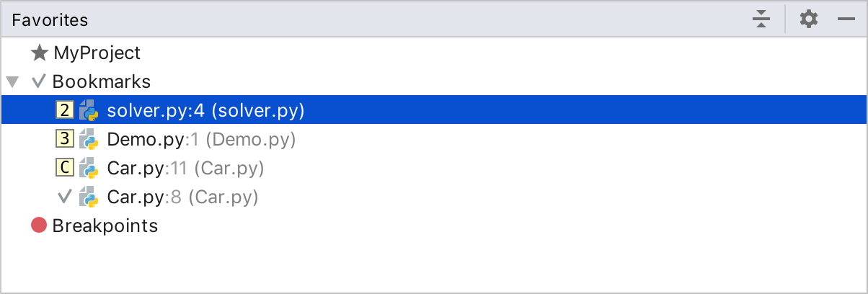This screenshot has height=294, width=868.
Task: Click the checkmark icon beside Bookmarks
Action: pos(39,81)
